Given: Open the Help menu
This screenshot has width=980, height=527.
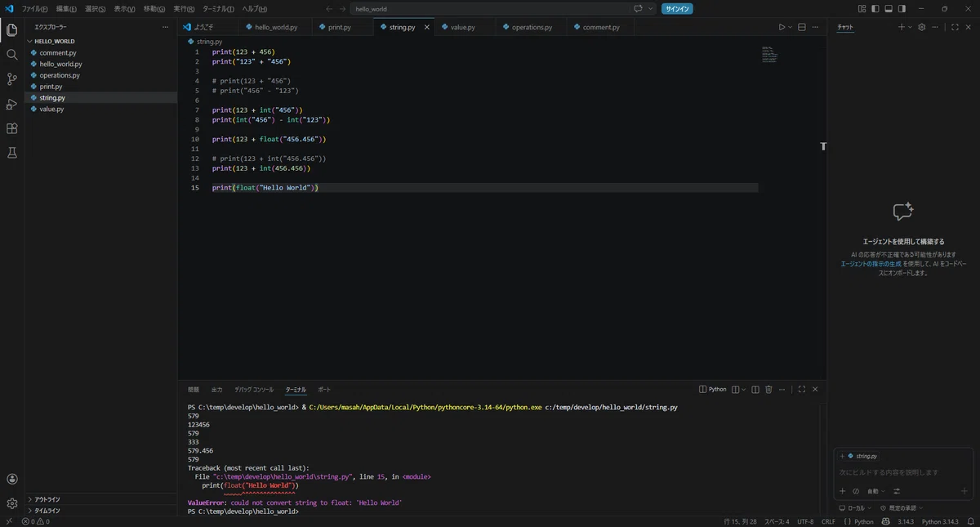Looking at the screenshot, I should tap(254, 8).
